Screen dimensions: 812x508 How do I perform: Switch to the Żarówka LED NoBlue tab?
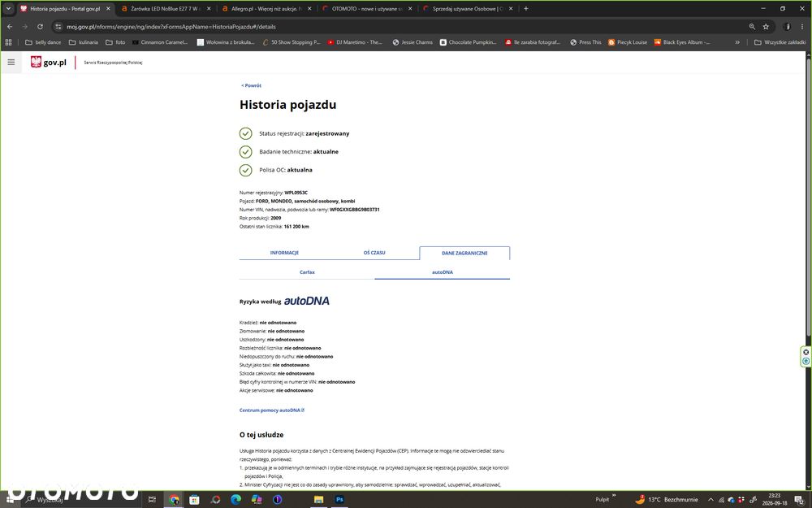161,8
